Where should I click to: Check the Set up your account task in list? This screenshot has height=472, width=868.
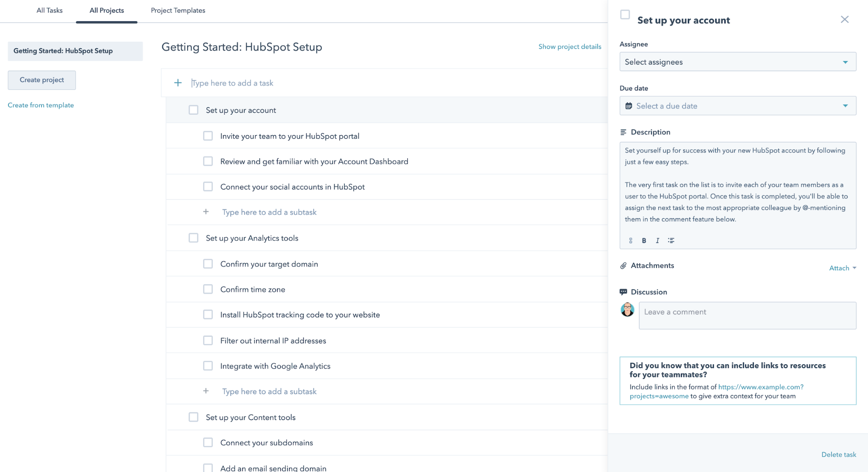pos(193,110)
